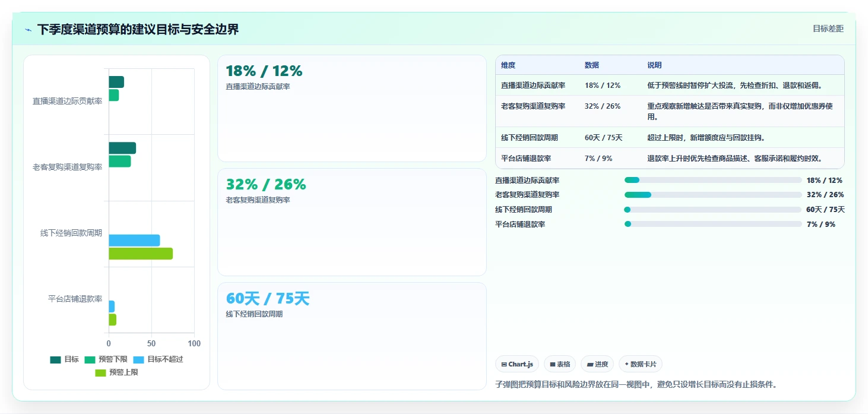This screenshot has width=868, height=414.
Task: Click the 平台店铺退款率 progress bar
Action: (713, 225)
